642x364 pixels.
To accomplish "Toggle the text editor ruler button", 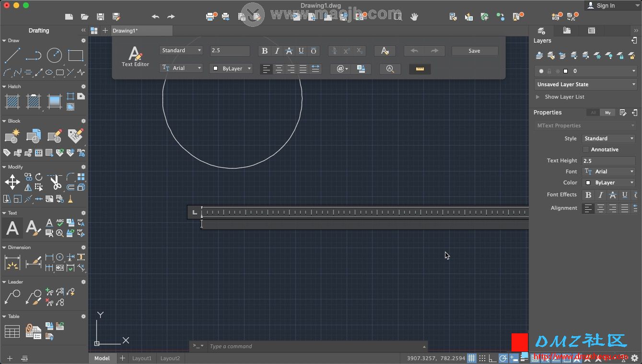I will pyautogui.click(x=420, y=69).
